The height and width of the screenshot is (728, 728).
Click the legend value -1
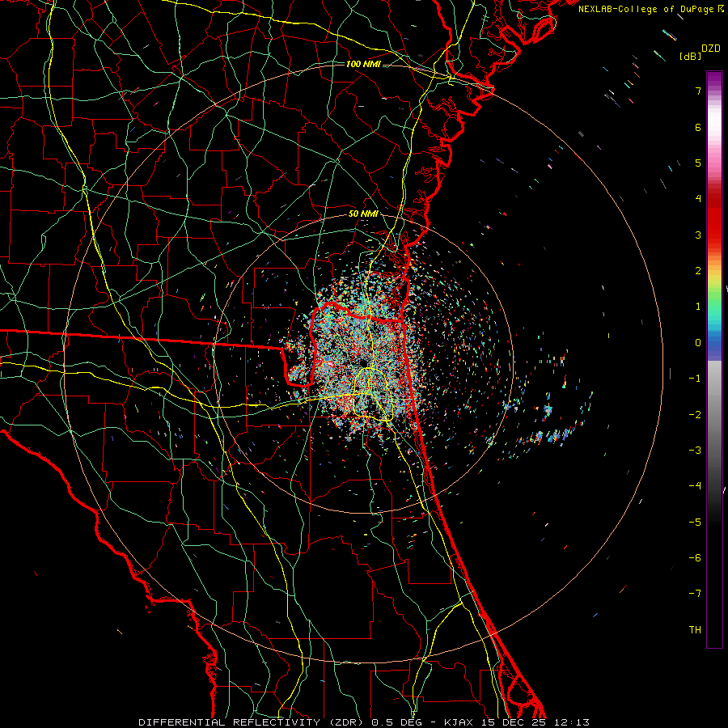(695, 379)
